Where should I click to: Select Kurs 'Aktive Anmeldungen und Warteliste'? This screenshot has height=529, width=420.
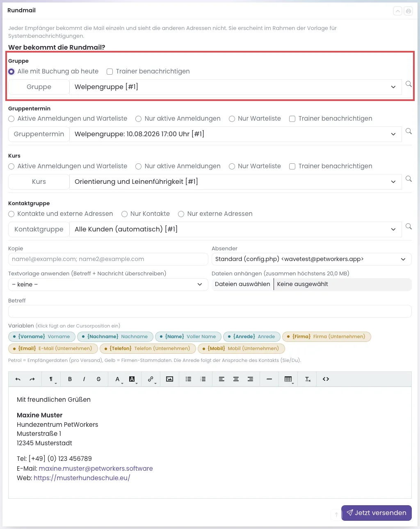pyautogui.click(x=11, y=166)
